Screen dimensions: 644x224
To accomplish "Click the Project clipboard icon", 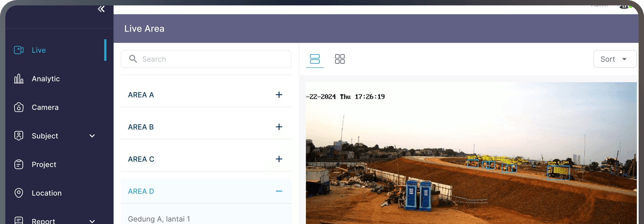I will 19,164.
